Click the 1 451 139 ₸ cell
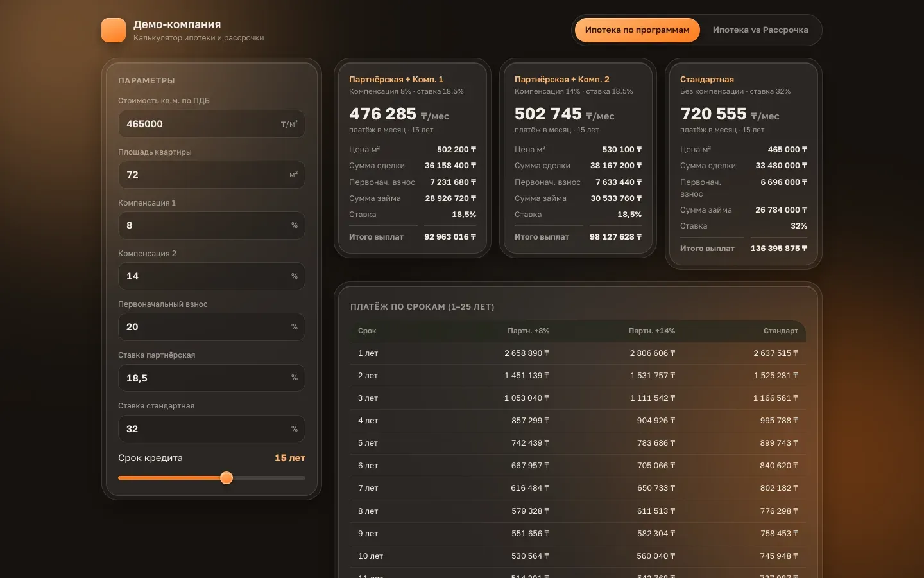The image size is (924, 578). (527, 376)
